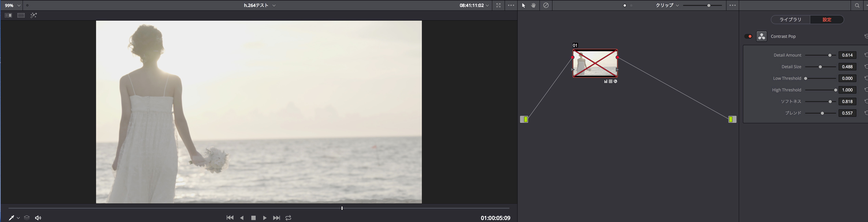The image size is (868, 222).
Task: Select the arrow pointer tool
Action: tap(523, 5)
